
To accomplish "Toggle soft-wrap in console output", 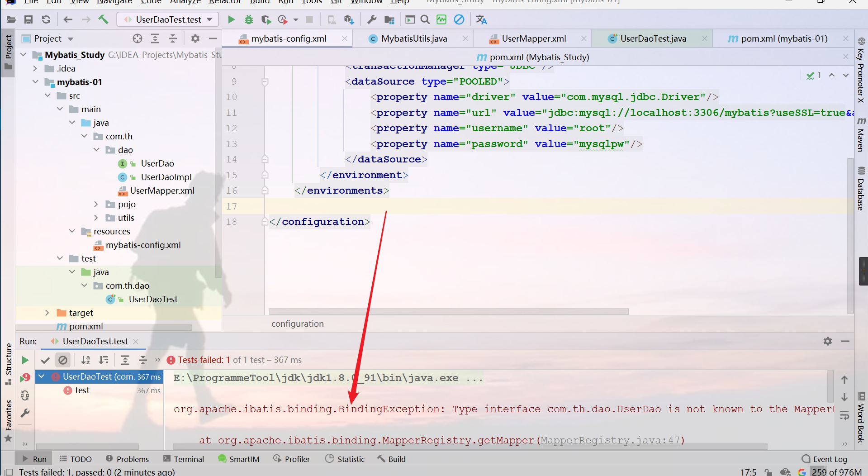I will click(x=844, y=415).
